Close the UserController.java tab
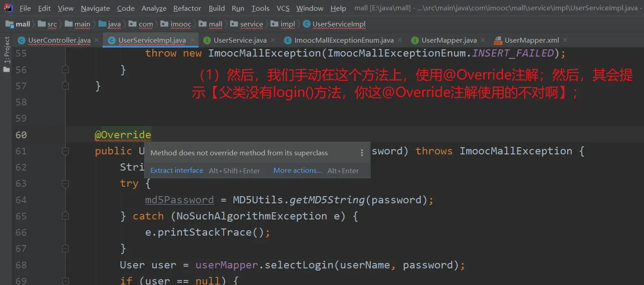The width and height of the screenshot is (644, 285). [97, 40]
